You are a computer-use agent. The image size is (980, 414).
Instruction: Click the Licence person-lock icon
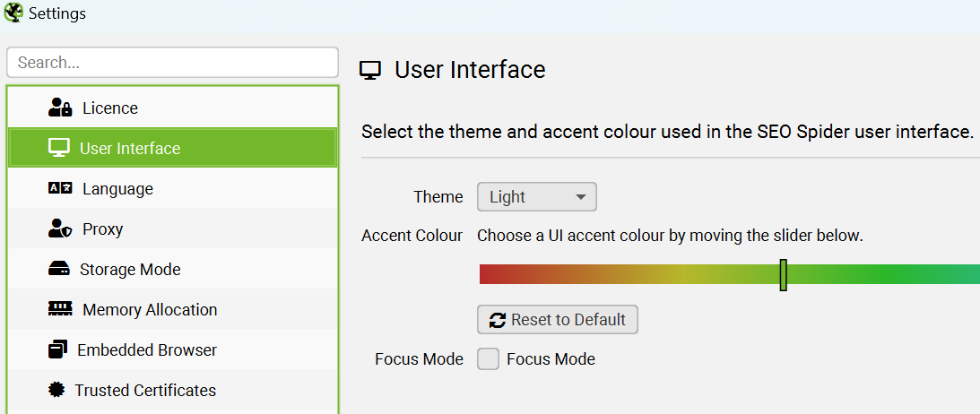click(60, 108)
